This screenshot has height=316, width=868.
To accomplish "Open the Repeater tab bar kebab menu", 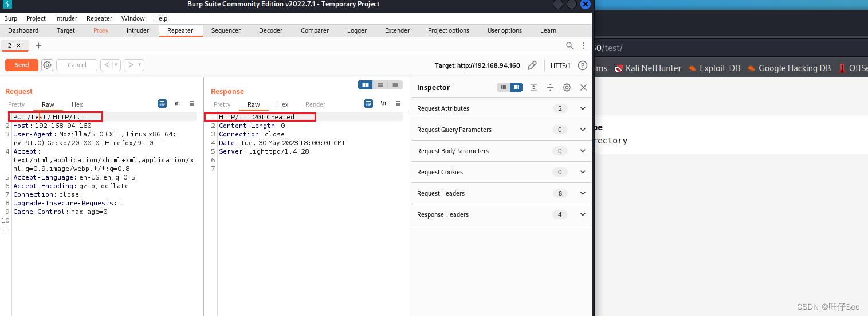I will [x=583, y=46].
